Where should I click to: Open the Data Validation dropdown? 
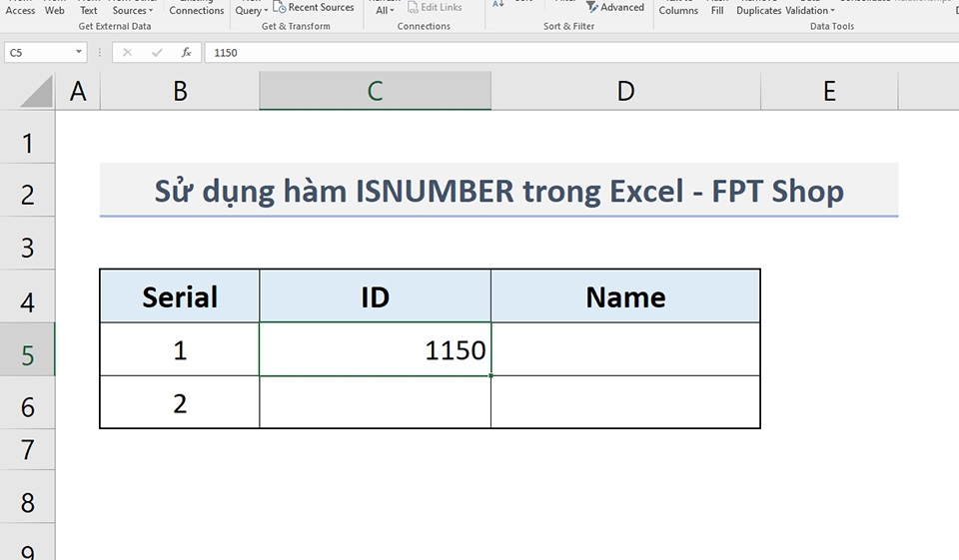coord(810,10)
